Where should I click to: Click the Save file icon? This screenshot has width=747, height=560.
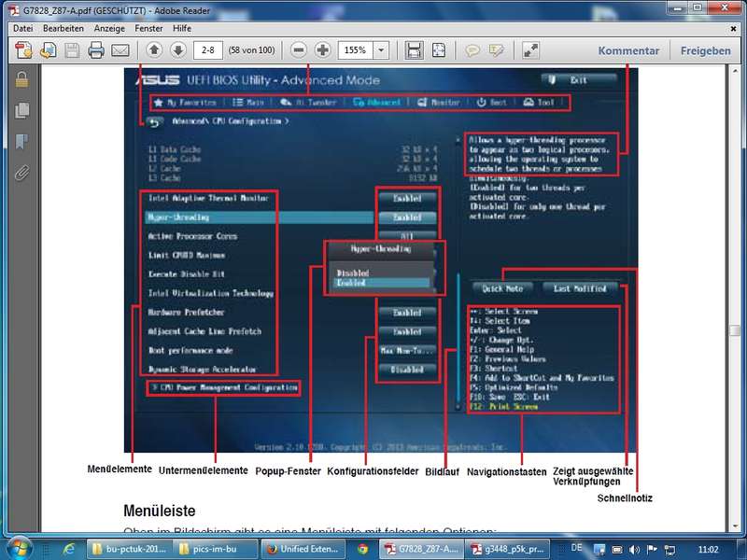pos(72,50)
